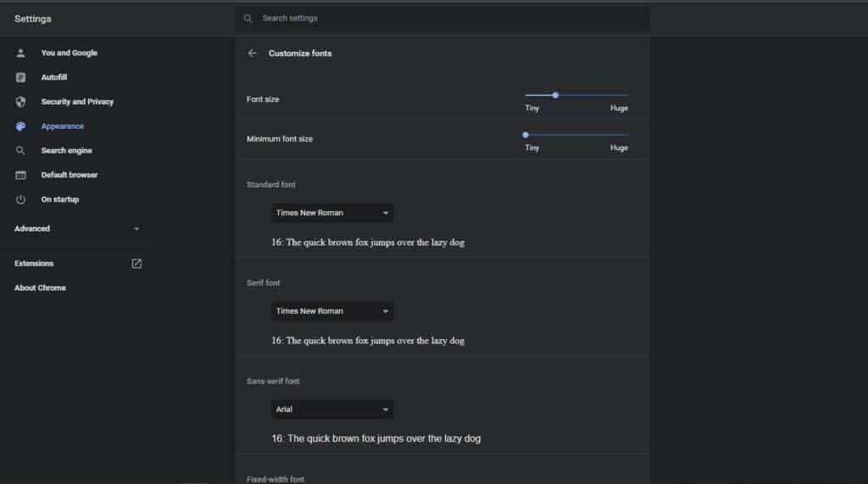Click the On startup power icon
The image size is (868, 484).
20,199
